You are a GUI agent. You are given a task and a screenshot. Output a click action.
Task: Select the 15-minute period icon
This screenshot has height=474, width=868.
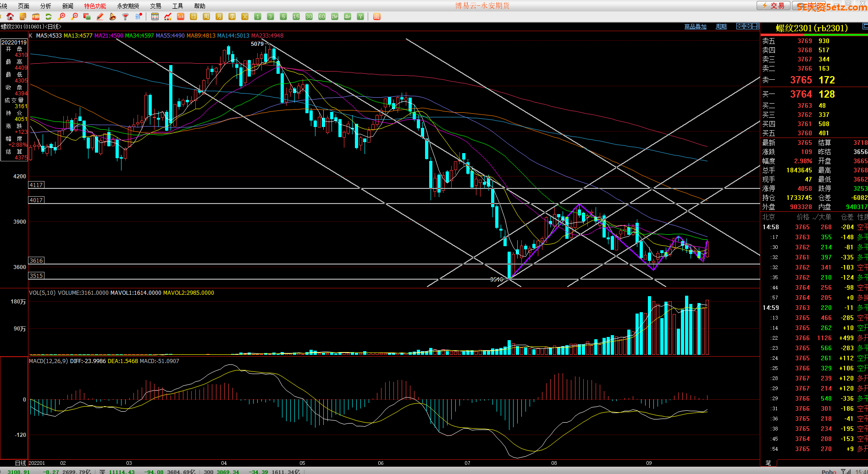pos(296,17)
